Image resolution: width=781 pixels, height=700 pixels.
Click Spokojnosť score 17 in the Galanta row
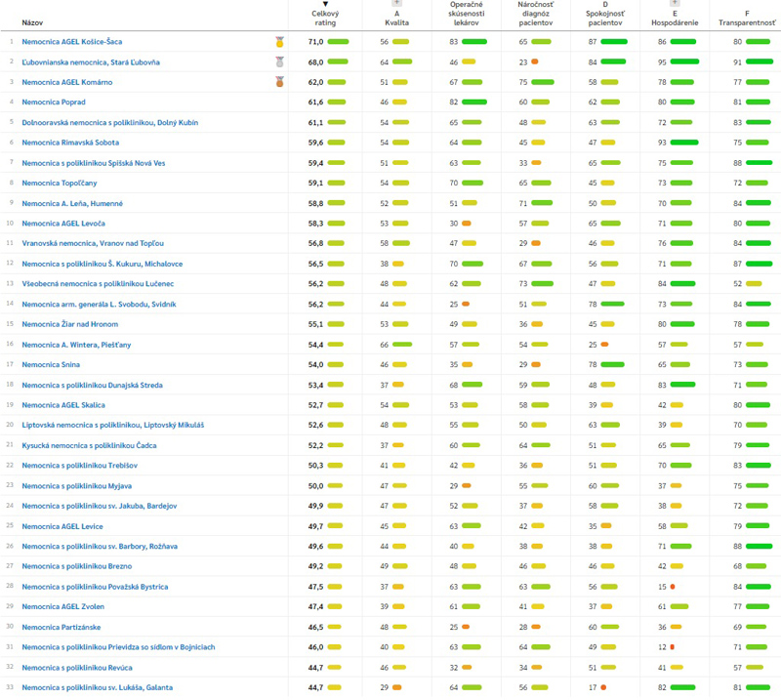(x=593, y=687)
